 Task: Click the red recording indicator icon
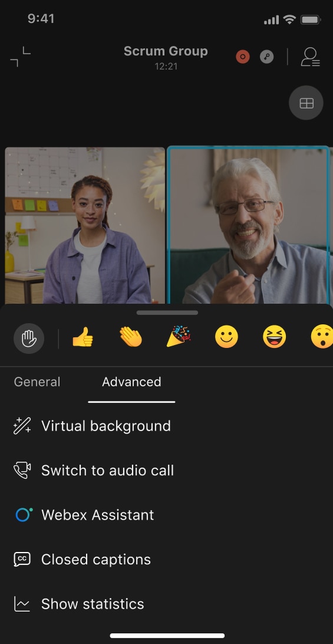click(243, 57)
